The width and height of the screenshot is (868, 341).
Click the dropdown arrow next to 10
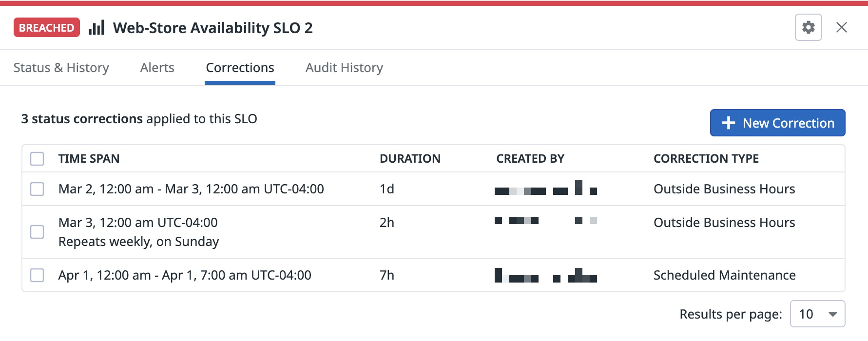coord(833,314)
